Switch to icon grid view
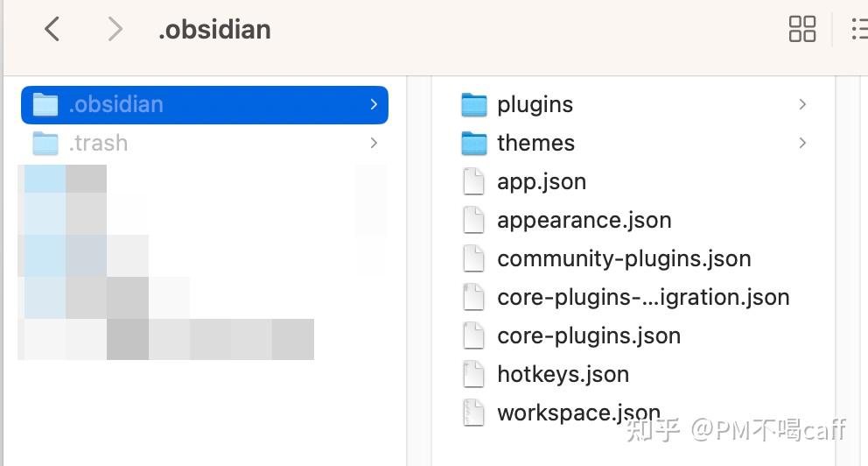This screenshot has height=466, width=868. [801, 29]
